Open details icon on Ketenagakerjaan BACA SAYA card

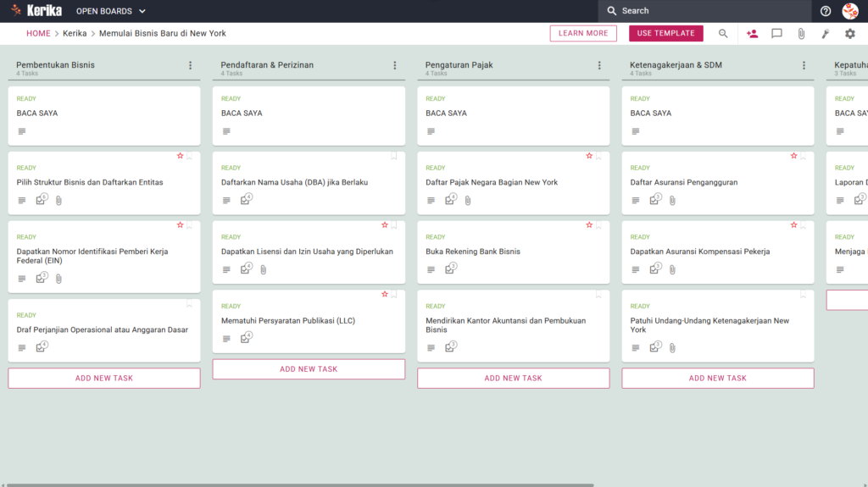click(x=636, y=131)
